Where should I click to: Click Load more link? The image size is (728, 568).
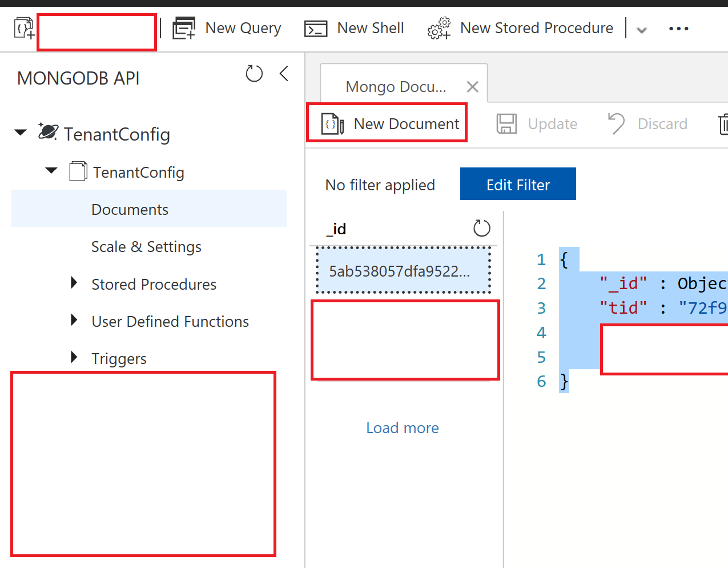click(403, 428)
